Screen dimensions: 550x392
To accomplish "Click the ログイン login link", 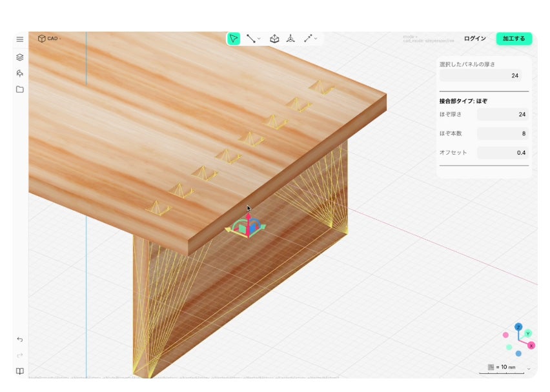I will (x=474, y=39).
